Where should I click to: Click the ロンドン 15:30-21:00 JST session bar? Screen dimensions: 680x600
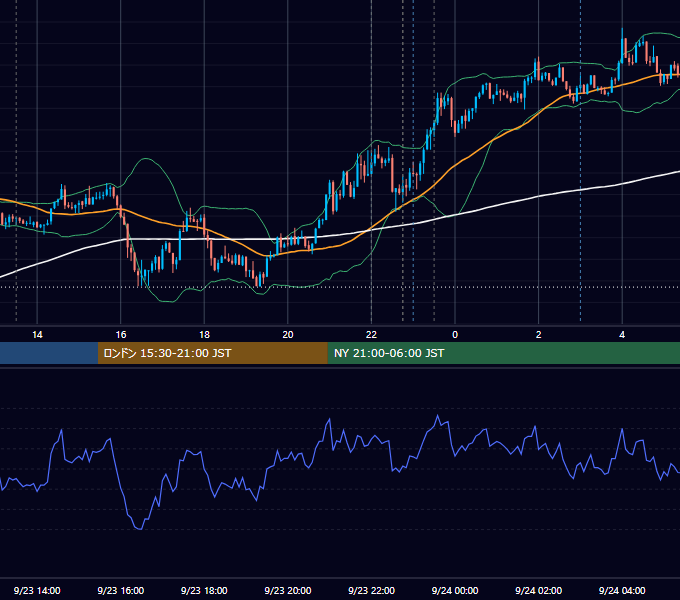tap(212, 353)
